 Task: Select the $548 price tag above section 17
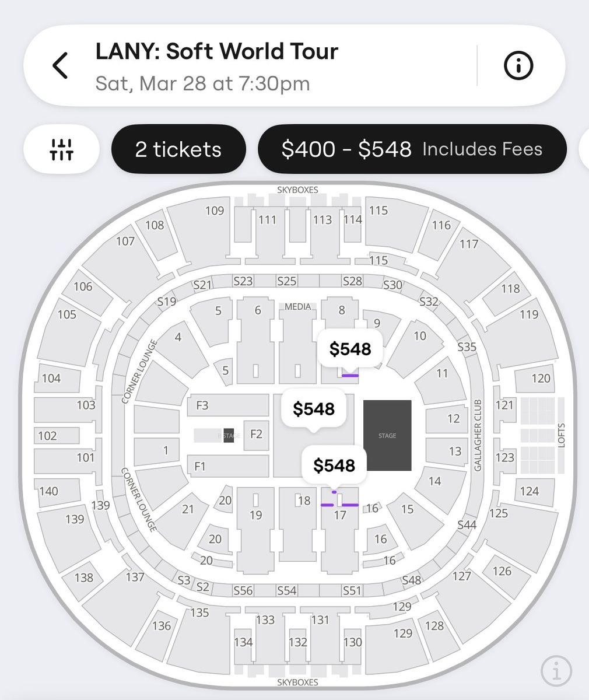point(334,466)
